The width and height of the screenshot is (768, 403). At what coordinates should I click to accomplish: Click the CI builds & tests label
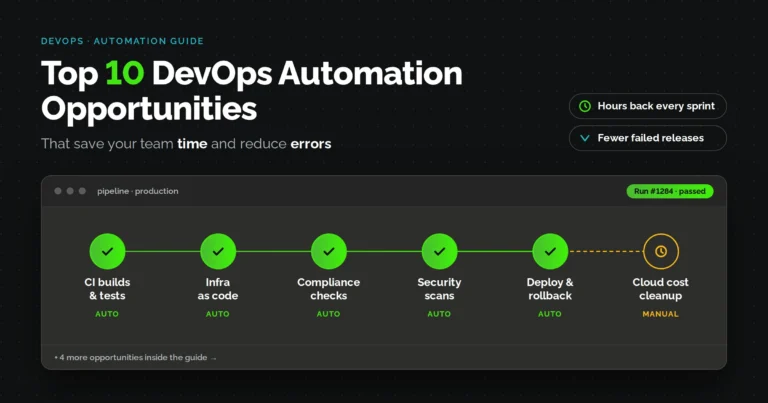click(107, 289)
